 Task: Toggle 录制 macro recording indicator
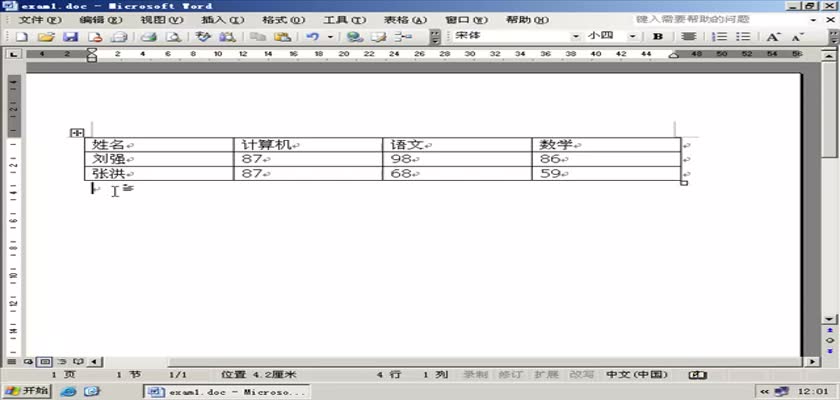click(474, 375)
